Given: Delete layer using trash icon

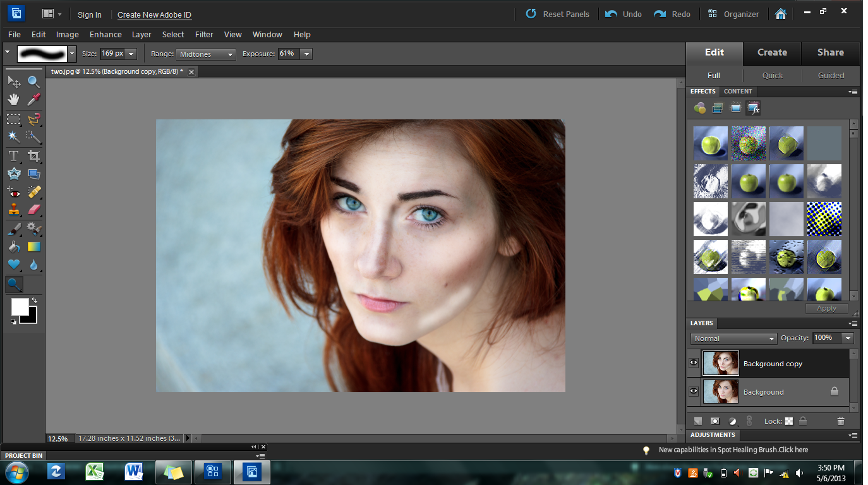Looking at the screenshot, I should click(840, 421).
